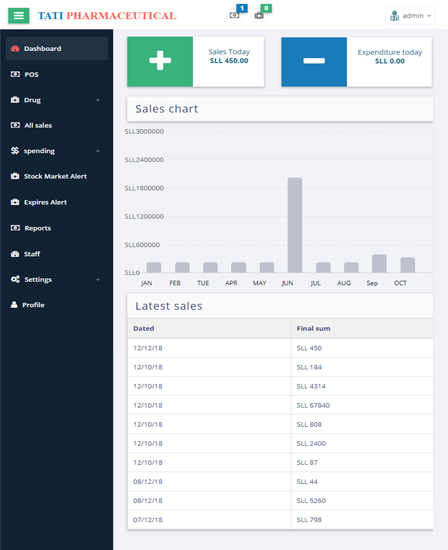Viewport: 448px width, 550px height.
Task: Open the cash notification icon with badge 1
Action: click(234, 15)
